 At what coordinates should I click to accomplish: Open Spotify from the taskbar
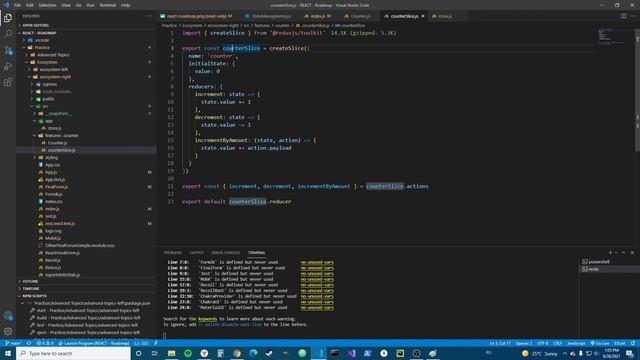click(188, 353)
